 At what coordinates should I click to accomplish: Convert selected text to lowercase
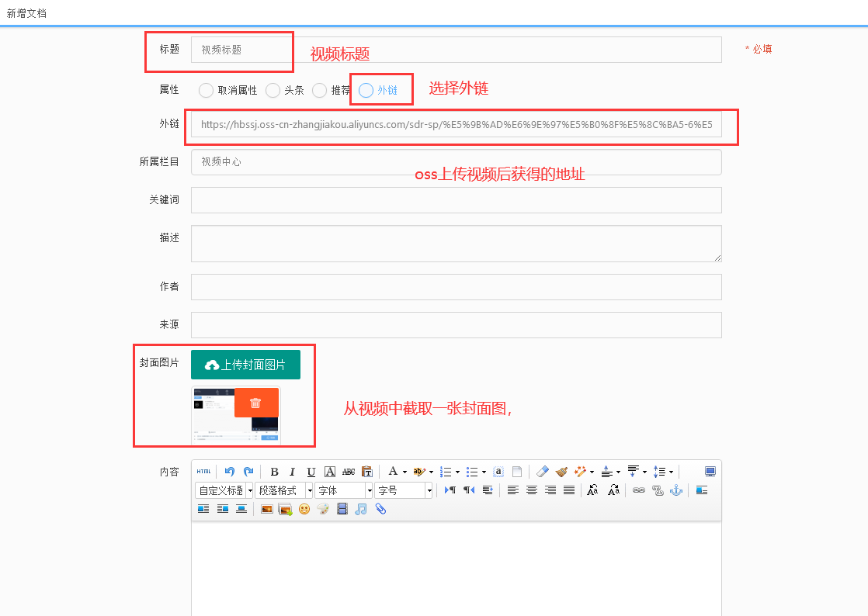pyautogui.click(x=613, y=490)
